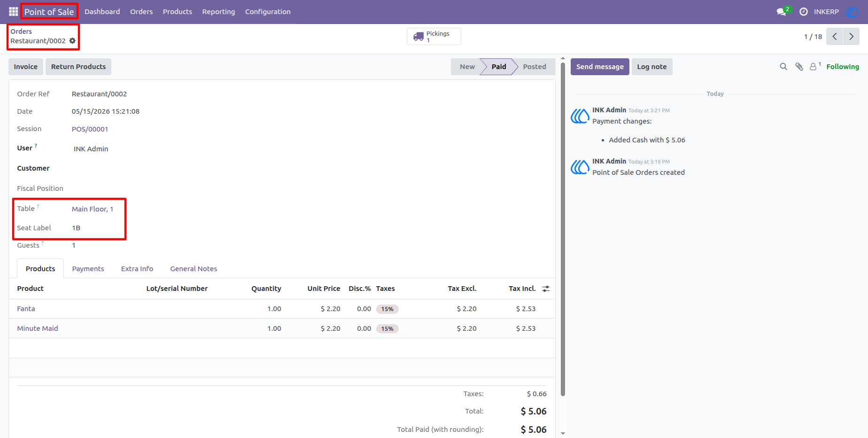Screen dimensions: 868x438
Task: Click the Return Products button
Action: click(x=78, y=67)
